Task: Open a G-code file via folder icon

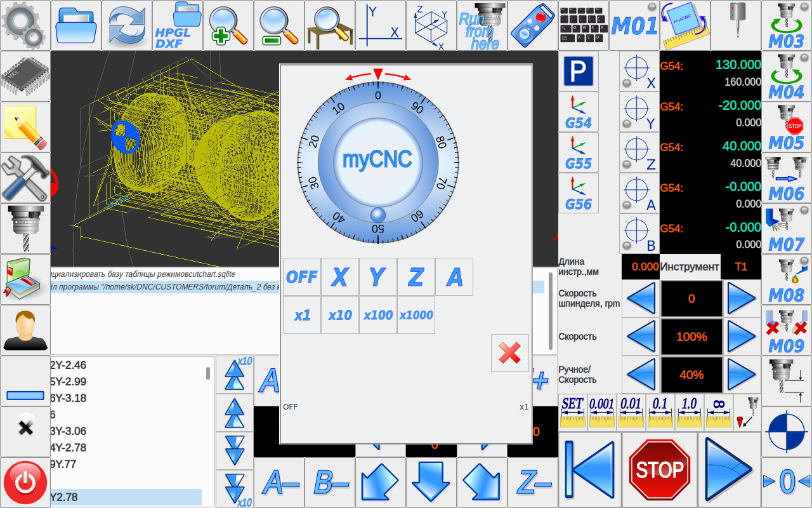Action: tap(76, 25)
